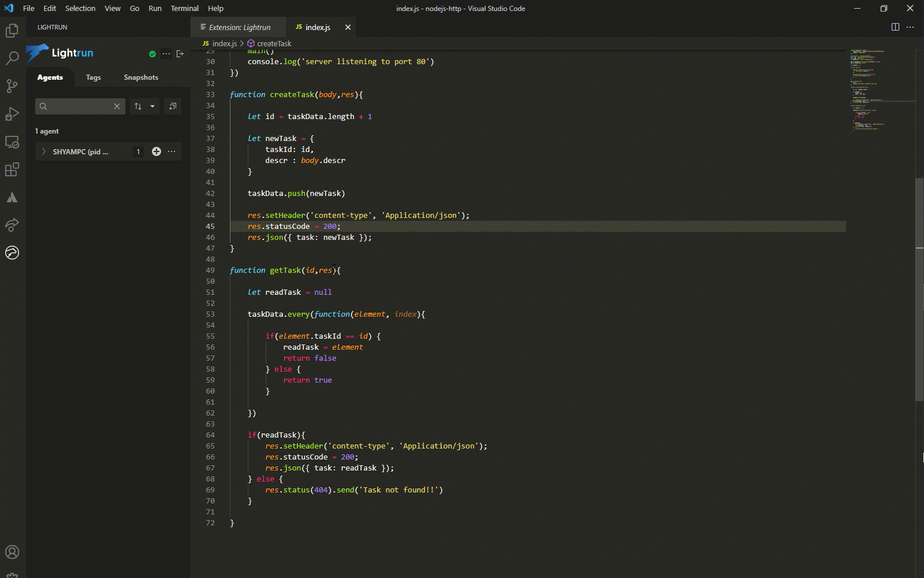Add an action to the SHYAMPC agent

[156, 151]
